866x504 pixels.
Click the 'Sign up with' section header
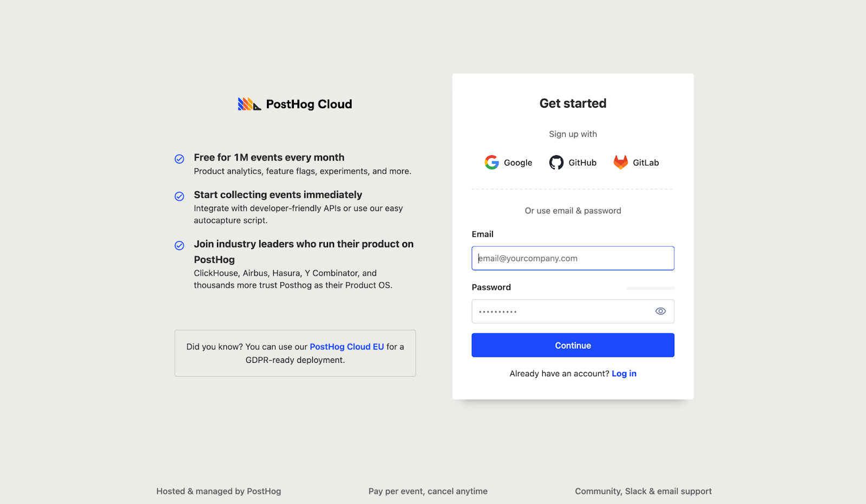[573, 134]
